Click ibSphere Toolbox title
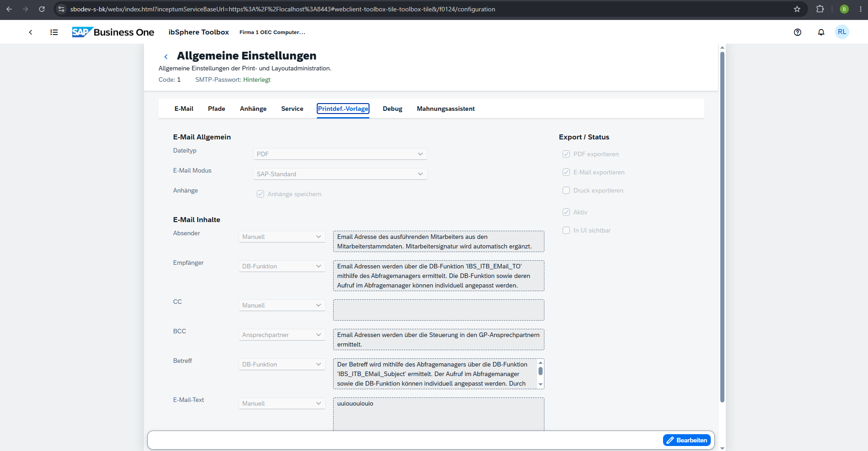Viewport: 868px width, 451px height. pos(199,32)
